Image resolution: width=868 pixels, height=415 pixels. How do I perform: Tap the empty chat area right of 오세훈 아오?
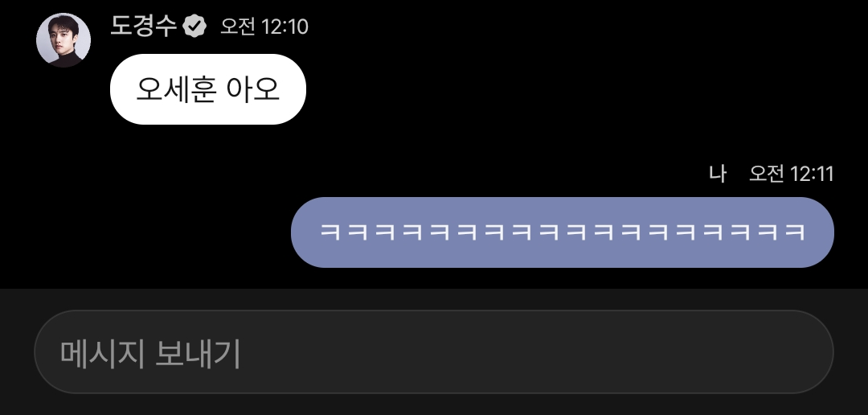click(581, 89)
